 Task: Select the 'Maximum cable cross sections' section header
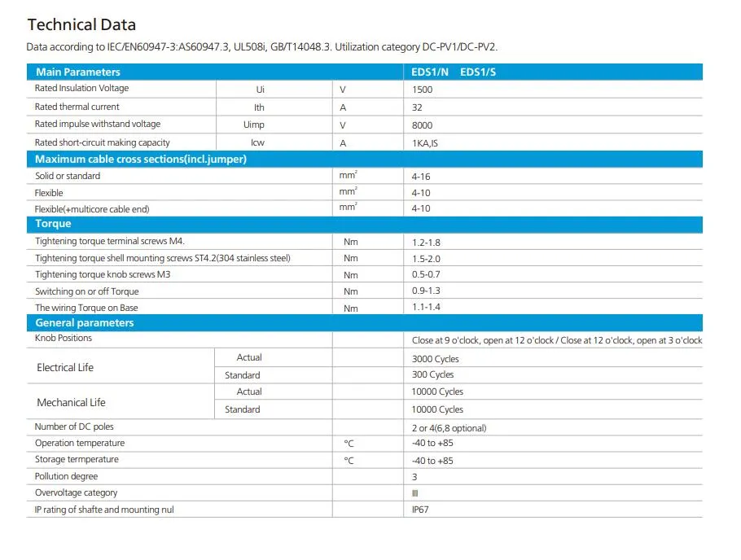point(140,160)
